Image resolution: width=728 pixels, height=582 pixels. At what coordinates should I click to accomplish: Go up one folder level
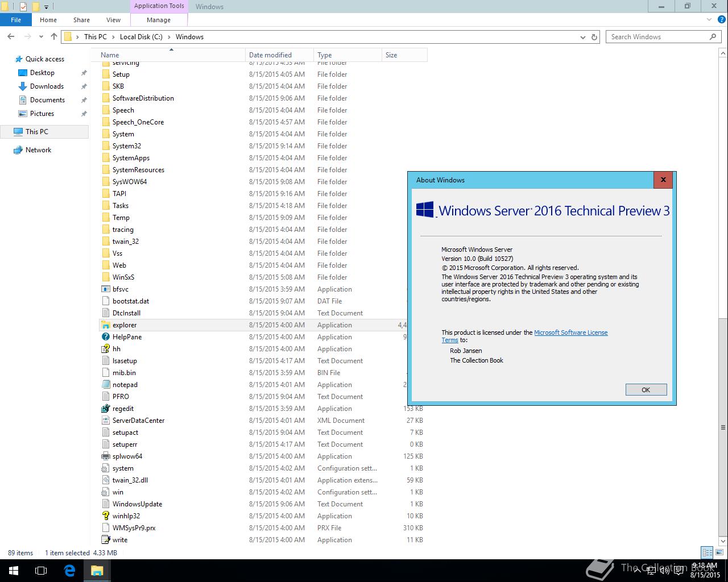coord(54,36)
